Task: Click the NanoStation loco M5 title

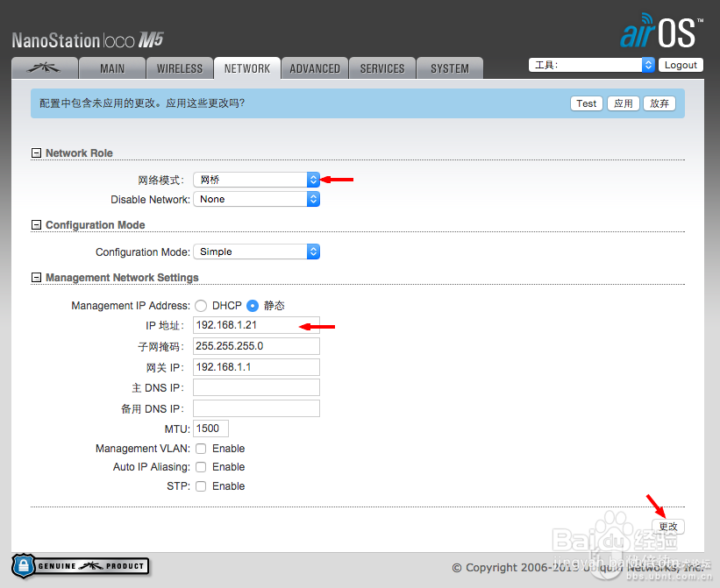Action: [88, 40]
